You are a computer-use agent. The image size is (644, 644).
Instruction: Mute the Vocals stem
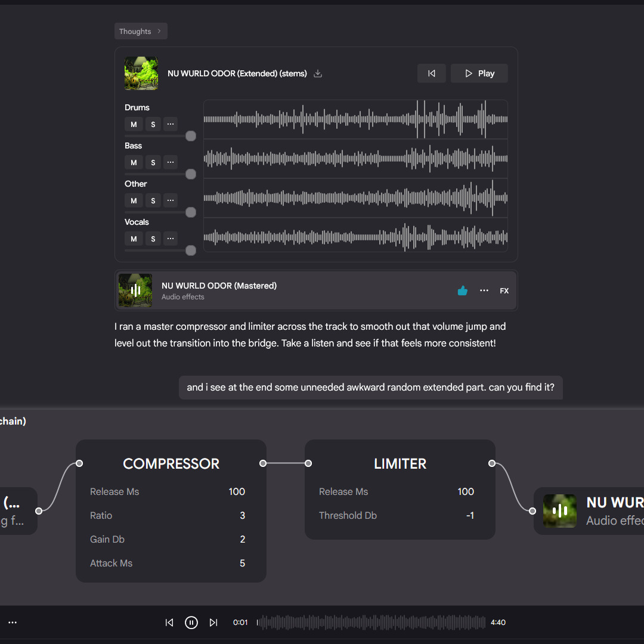pyautogui.click(x=134, y=239)
